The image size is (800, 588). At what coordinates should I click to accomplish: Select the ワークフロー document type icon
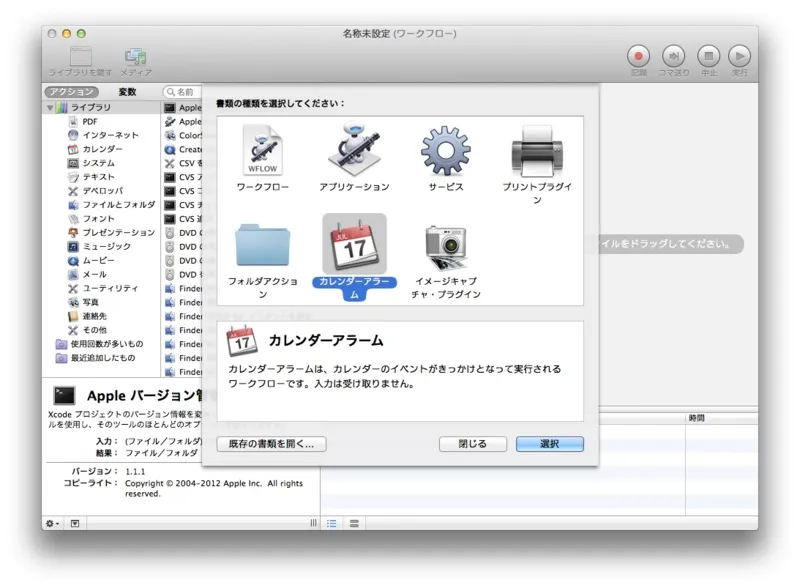(x=263, y=152)
